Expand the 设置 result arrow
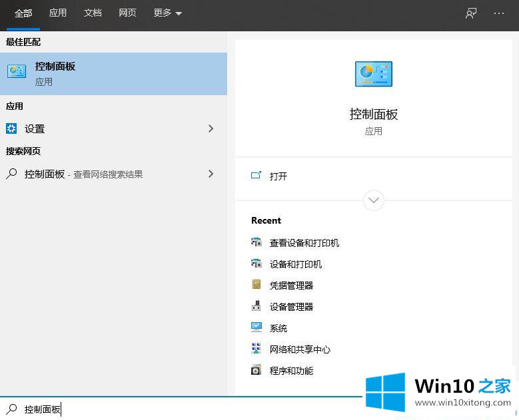519x420 pixels. pyautogui.click(x=211, y=128)
